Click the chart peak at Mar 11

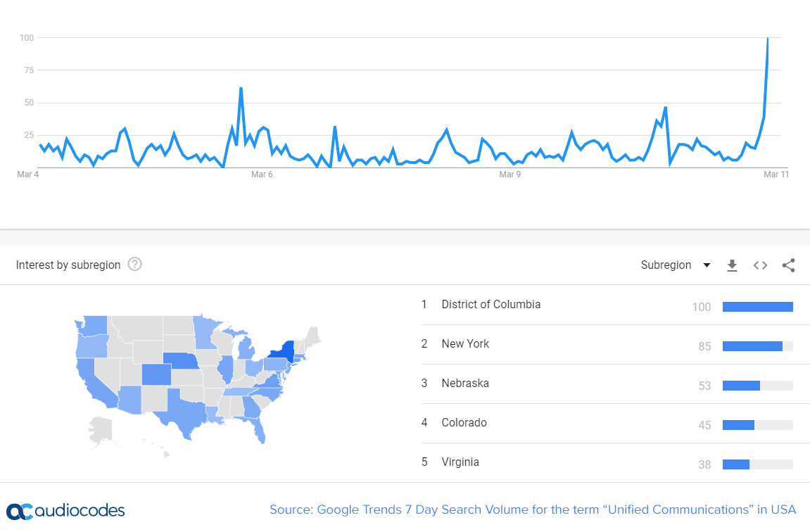(768, 39)
